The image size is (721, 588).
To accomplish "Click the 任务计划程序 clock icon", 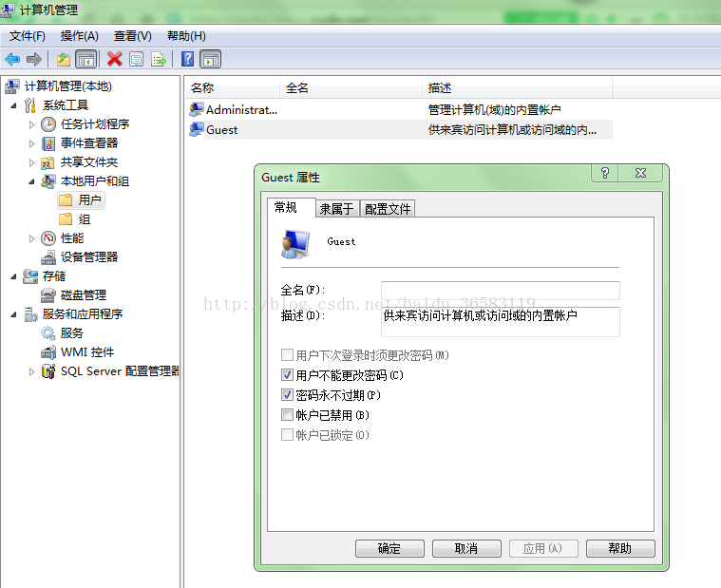I will click(48, 124).
